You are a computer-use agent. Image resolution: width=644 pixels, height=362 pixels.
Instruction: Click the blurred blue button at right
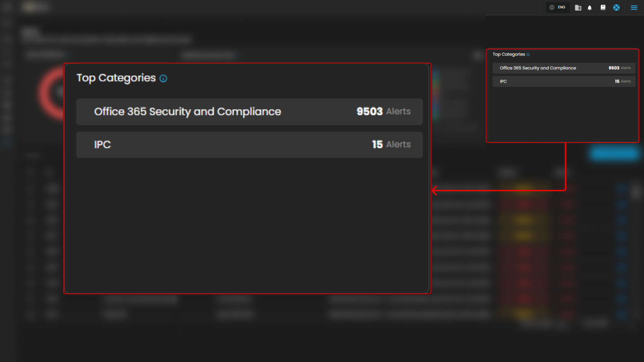click(614, 153)
